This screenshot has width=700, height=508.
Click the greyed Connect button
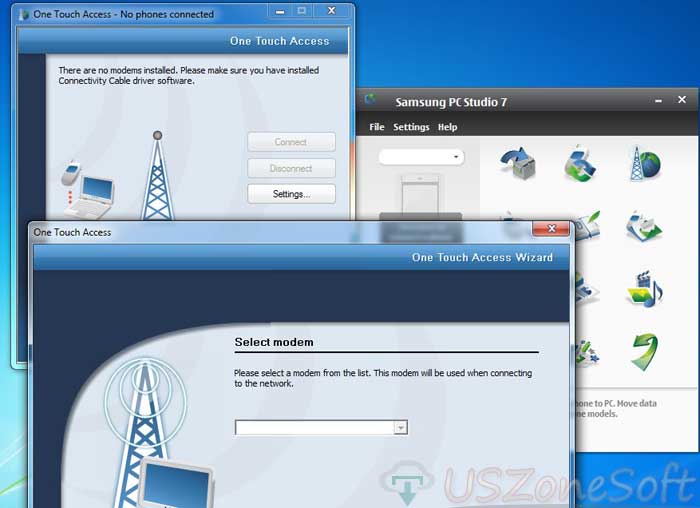pyautogui.click(x=292, y=142)
